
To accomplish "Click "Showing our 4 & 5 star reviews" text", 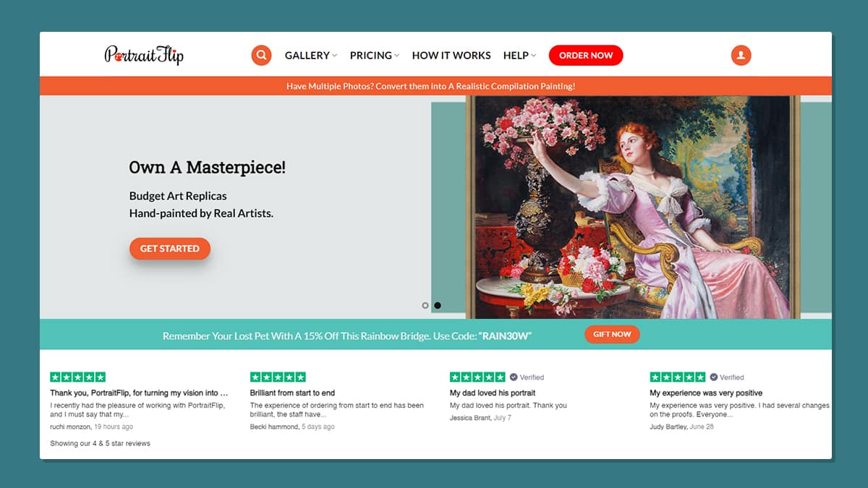I will [100, 443].
